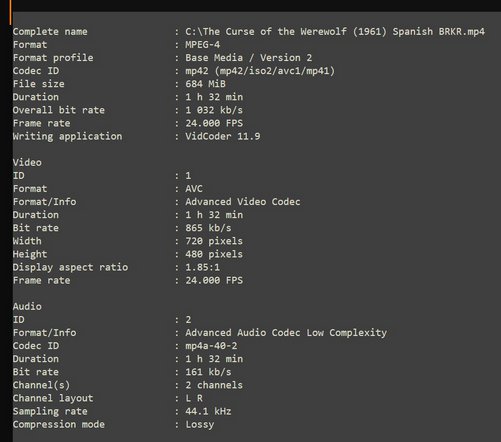The image size is (501, 442).
Task: Select the Codec ID mp42 value
Action: pos(260,71)
